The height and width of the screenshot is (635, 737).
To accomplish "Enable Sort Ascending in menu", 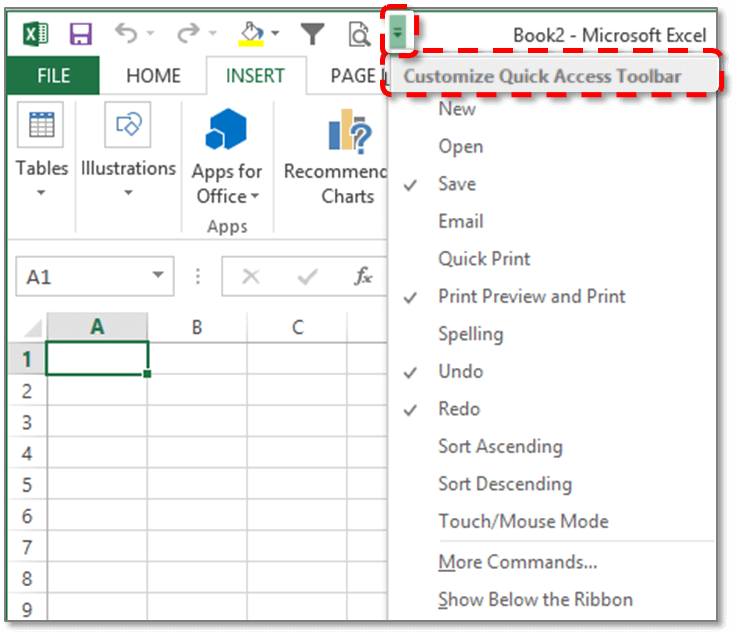I will 552,447.
